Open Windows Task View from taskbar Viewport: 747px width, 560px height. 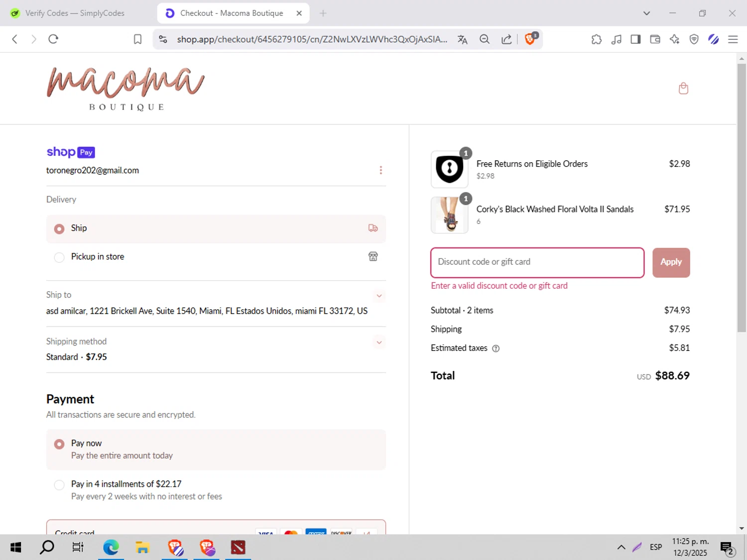pyautogui.click(x=78, y=548)
